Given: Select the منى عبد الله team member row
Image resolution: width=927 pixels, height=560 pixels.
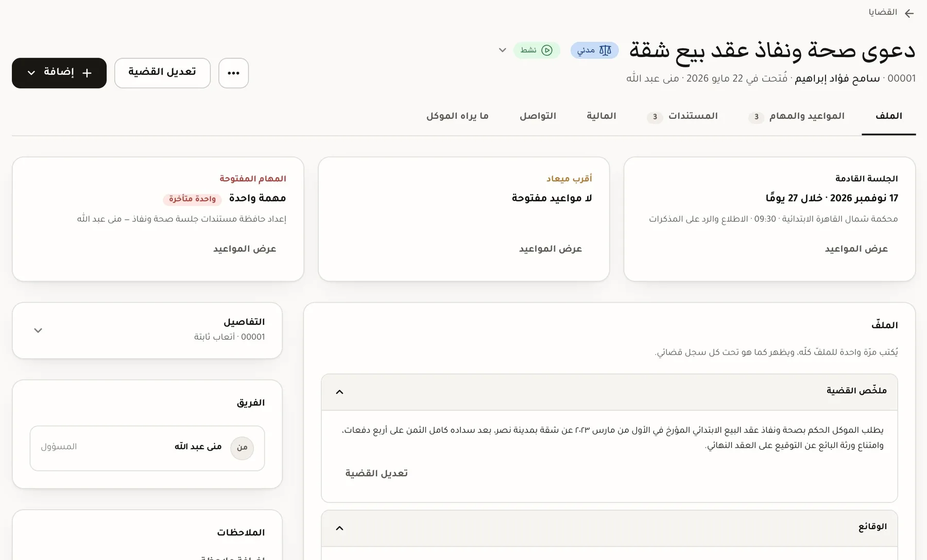Looking at the screenshot, I should coord(147,448).
